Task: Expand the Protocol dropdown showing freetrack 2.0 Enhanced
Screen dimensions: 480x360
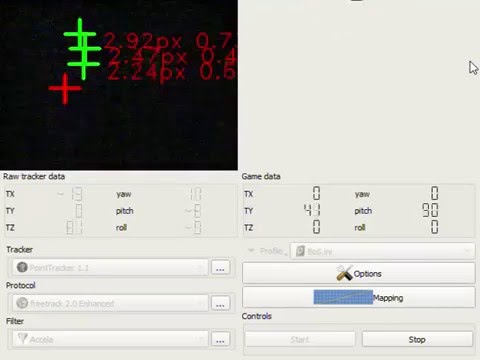Action: click(110, 303)
